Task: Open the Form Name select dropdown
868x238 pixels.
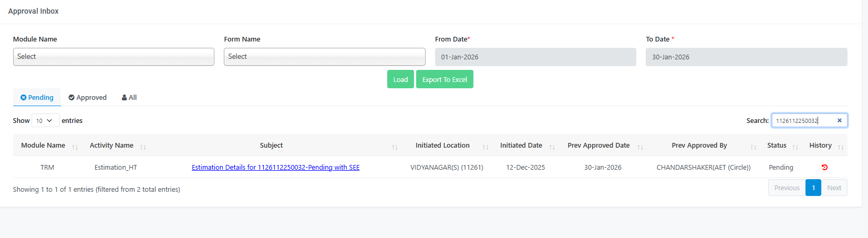Action: tap(324, 57)
